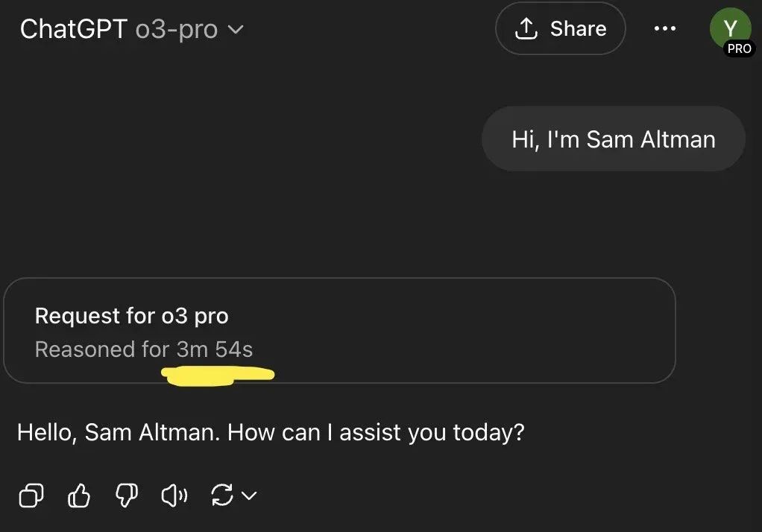Open the three-dot options menu
This screenshot has width=762, height=532.
pyautogui.click(x=664, y=28)
